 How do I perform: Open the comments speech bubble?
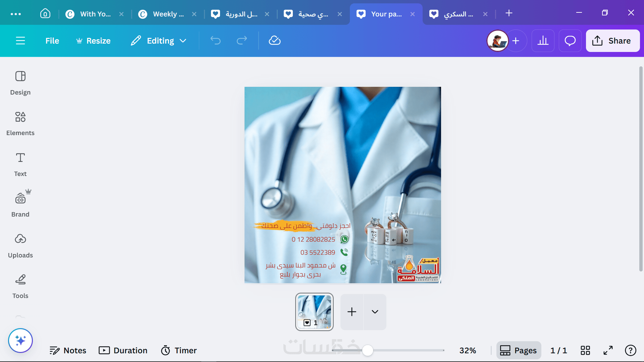click(570, 41)
